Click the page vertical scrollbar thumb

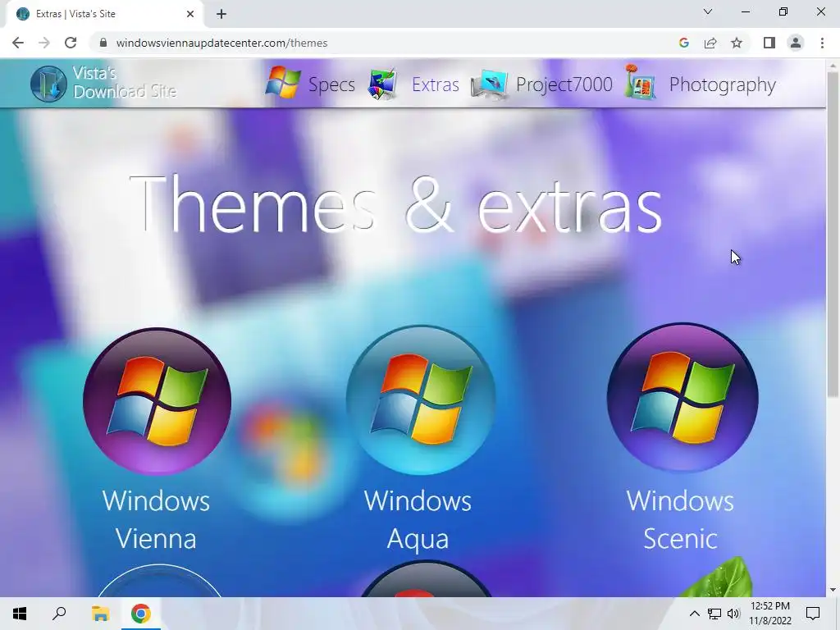[833, 233]
